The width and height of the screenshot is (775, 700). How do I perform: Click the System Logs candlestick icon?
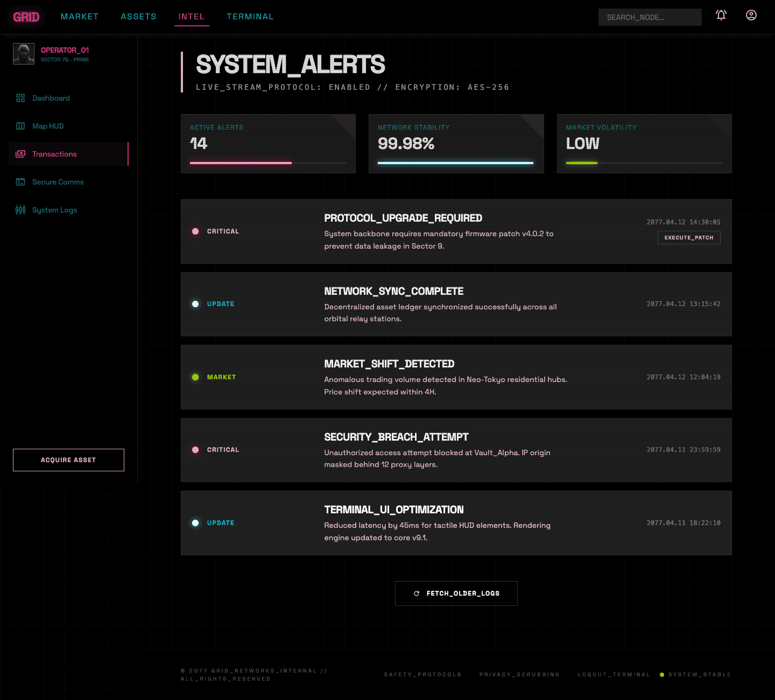coord(20,210)
